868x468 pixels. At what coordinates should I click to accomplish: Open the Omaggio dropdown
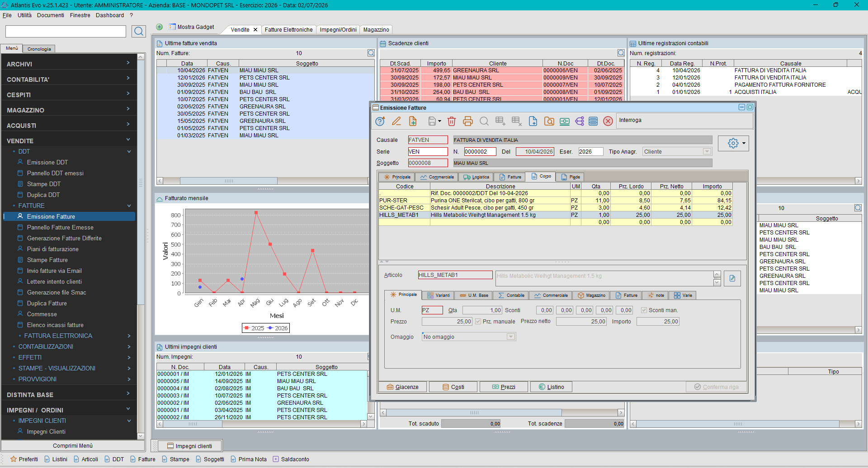(510, 337)
